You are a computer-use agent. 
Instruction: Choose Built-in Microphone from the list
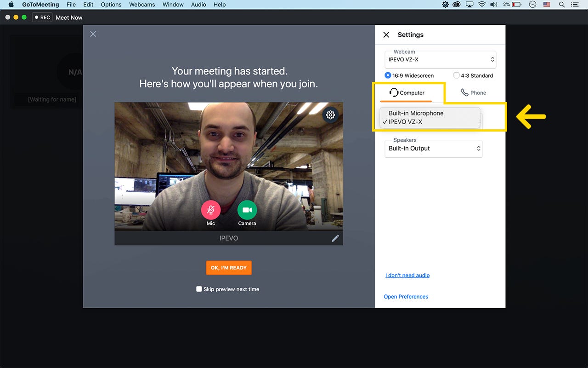pyautogui.click(x=430, y=113)
